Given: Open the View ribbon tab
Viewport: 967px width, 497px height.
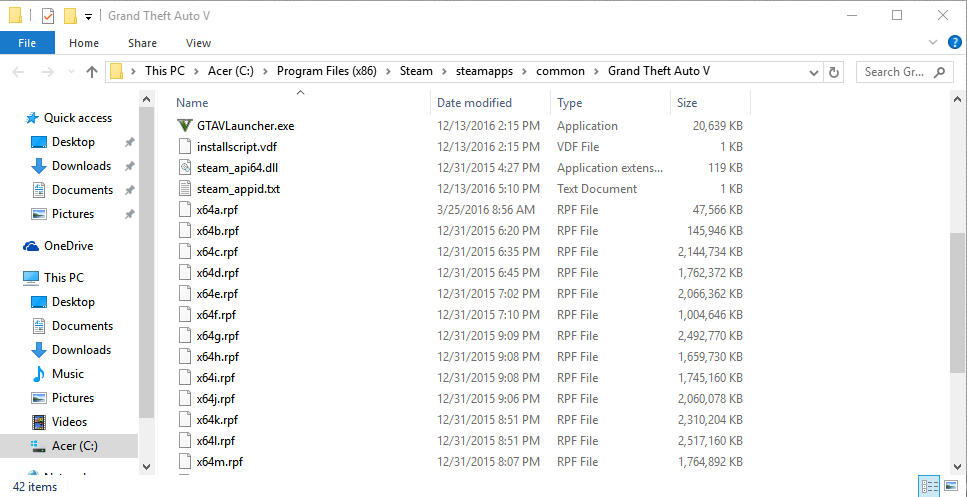Looking at the screenshot, I should click(x=198, y=43).
